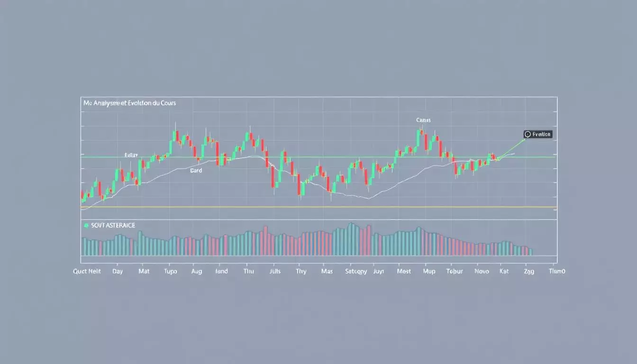Viewport: 637px width, 364px height.
Task: Click the Tobur time axis label
Action: point(455,272)
